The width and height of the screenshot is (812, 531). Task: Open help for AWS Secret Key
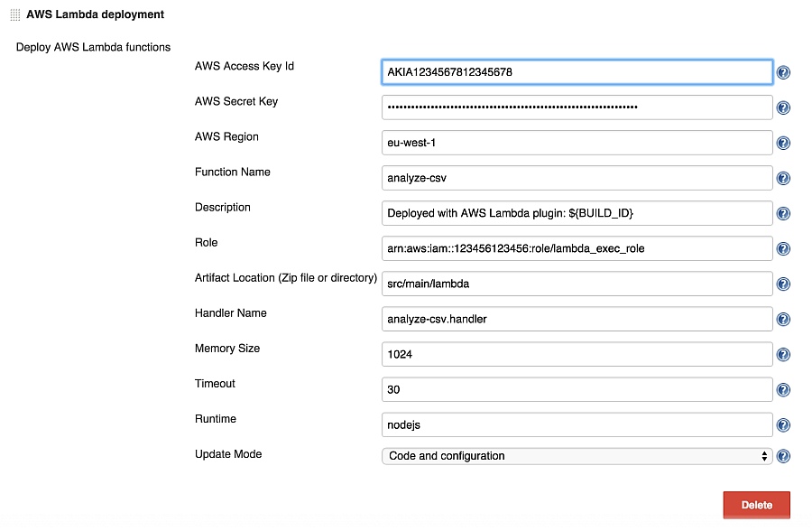pos(783,107)
